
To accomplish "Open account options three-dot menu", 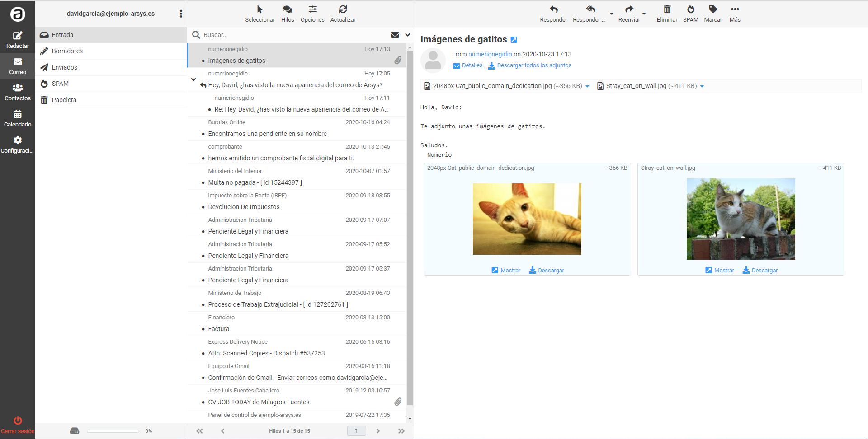I will (181, 14).
